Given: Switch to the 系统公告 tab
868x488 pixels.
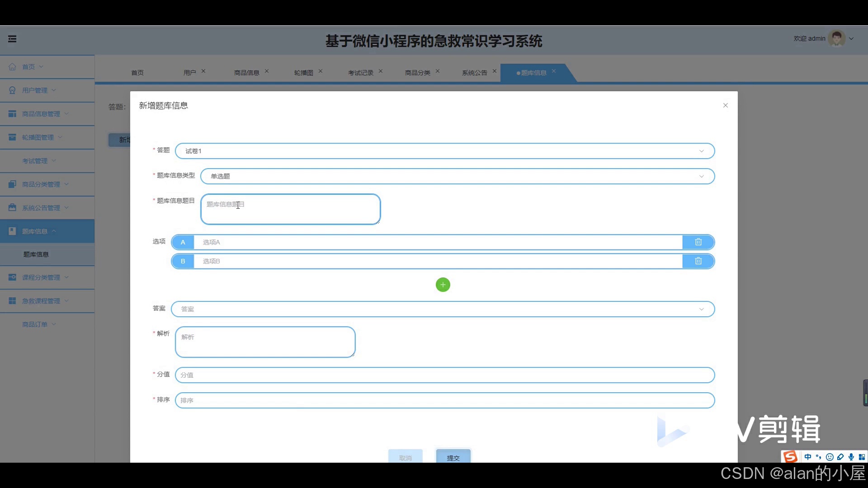Looking at the screenshot, I should tap(474, 73).
